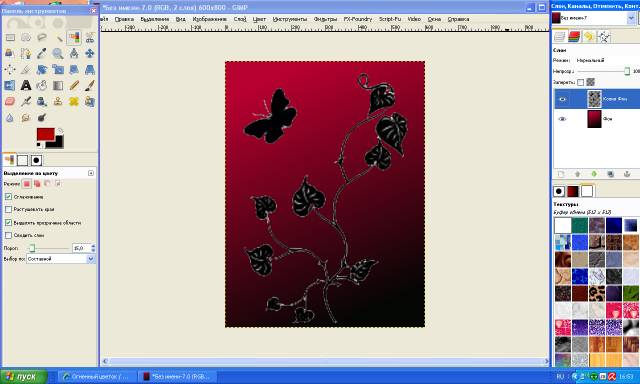Select the Eraser tool
Image resolution: width=640 pixels, height=384 pixels.
click(x=10, y=101)
